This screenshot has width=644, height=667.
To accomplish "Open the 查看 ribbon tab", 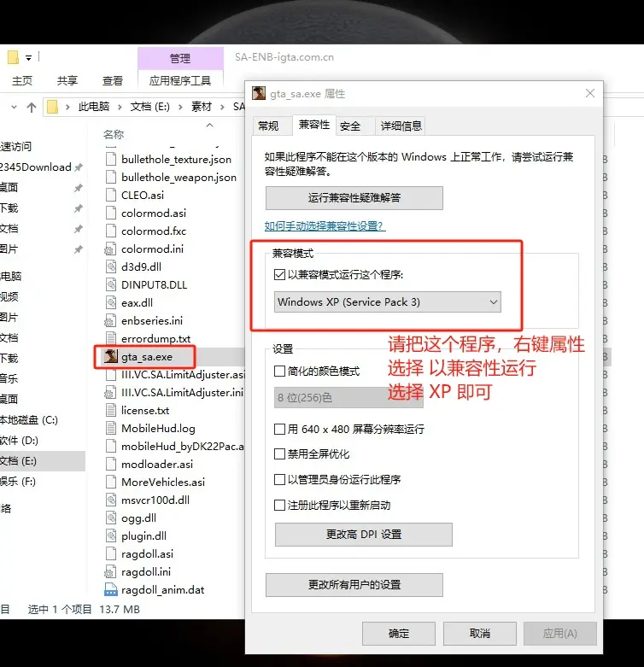I will tap(112, 80).
